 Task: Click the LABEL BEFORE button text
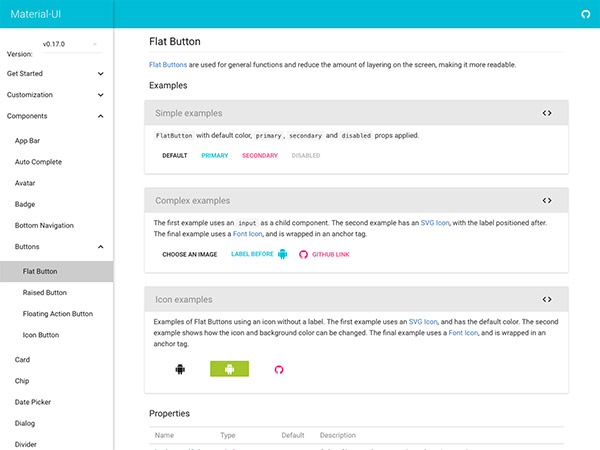(252, 254)
